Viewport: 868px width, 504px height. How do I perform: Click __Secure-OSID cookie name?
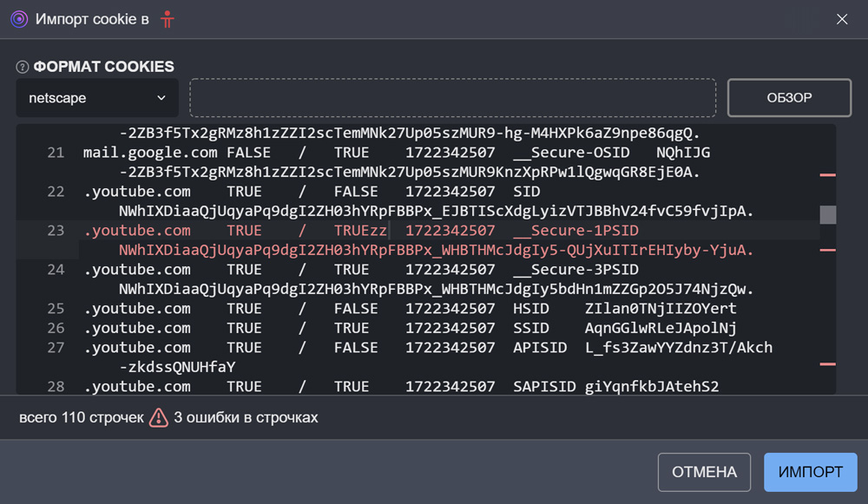(x=572, y=153)
